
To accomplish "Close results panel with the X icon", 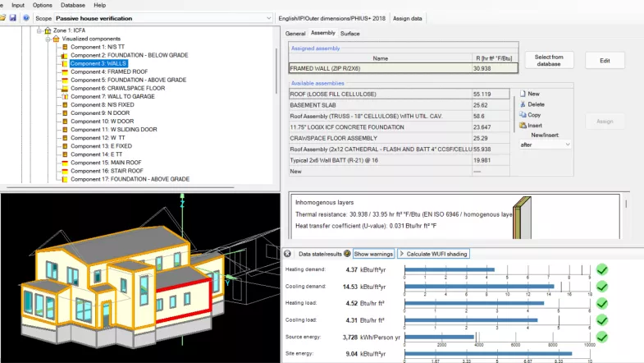I will (288, 254).
